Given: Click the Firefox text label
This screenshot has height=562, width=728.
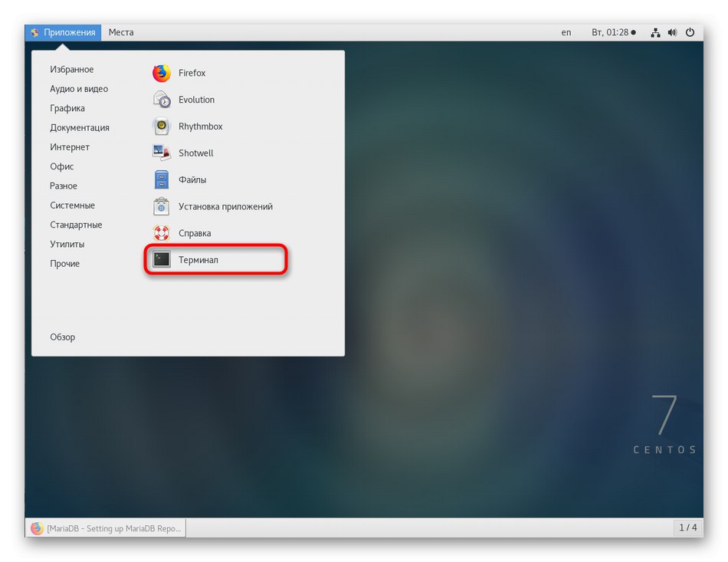Looking at the screenshot, I should point(192,73).
